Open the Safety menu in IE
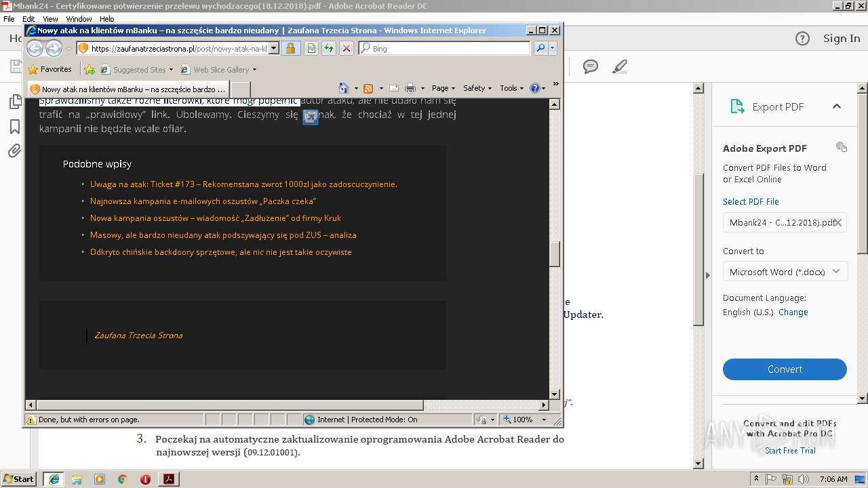Image resolution: width=868 pixels, height=488 pixels. click(477, 88)
